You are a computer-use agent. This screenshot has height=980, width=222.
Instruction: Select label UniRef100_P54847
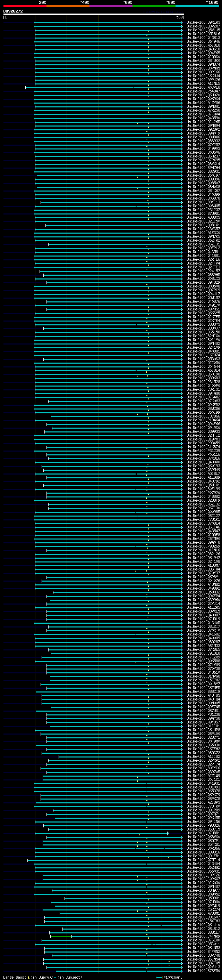click(203, 91)
